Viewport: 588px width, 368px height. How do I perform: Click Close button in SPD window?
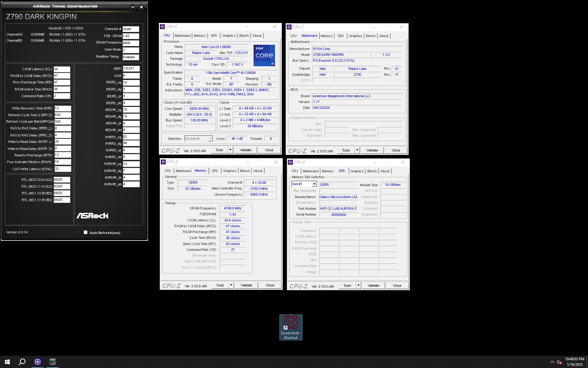tap(397, 286)
